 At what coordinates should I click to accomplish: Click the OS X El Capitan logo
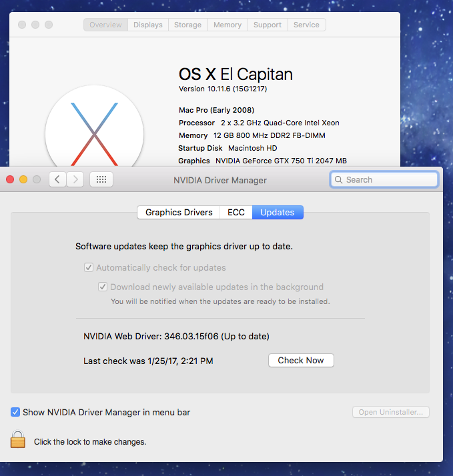(x=94, y=127)
